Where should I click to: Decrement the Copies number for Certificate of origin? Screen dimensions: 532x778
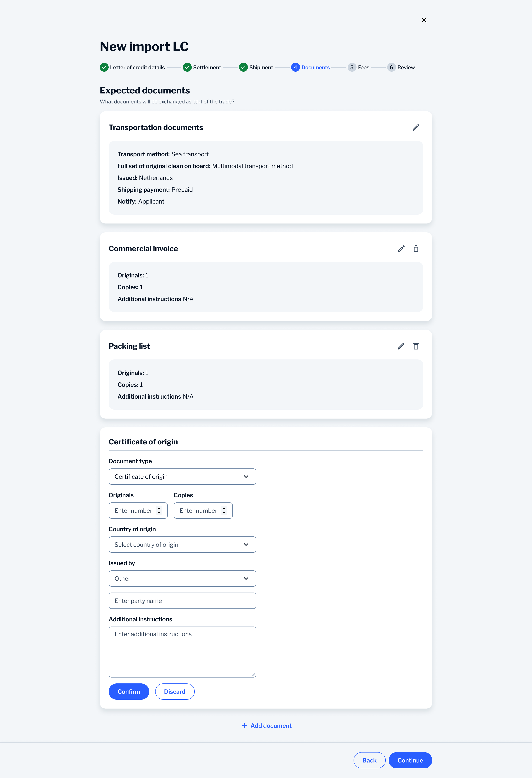224,513
